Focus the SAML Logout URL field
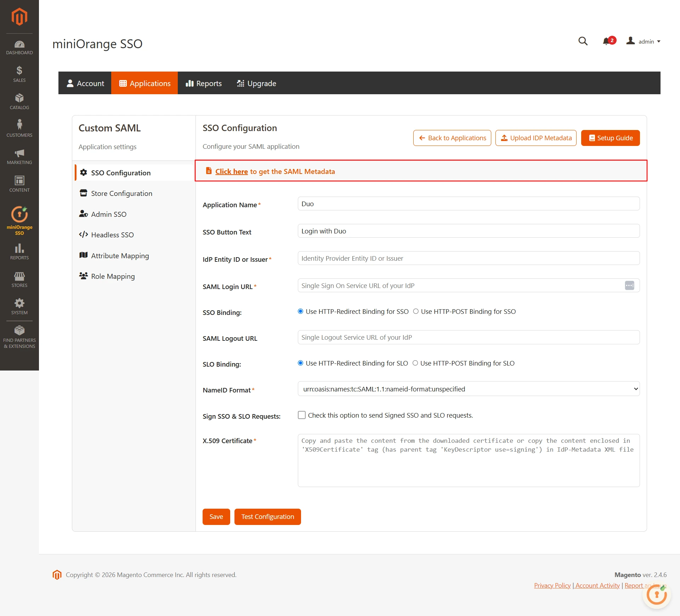 469,337
